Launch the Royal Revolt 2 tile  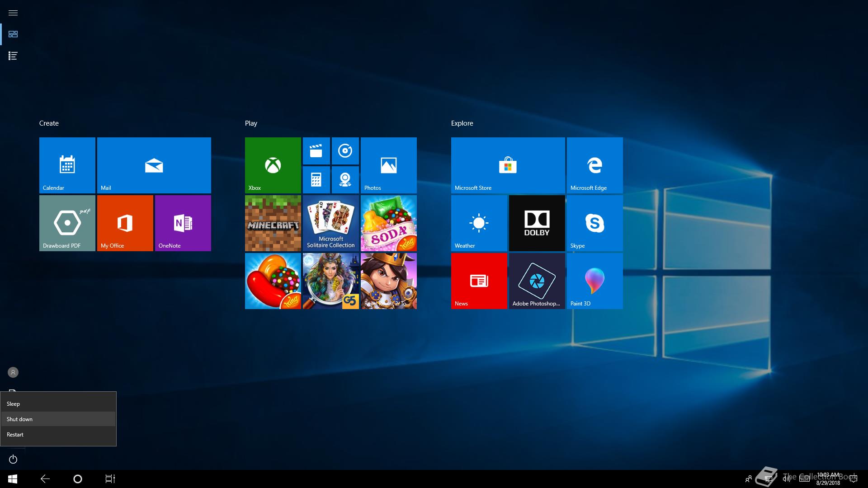(x=389, y=281)
